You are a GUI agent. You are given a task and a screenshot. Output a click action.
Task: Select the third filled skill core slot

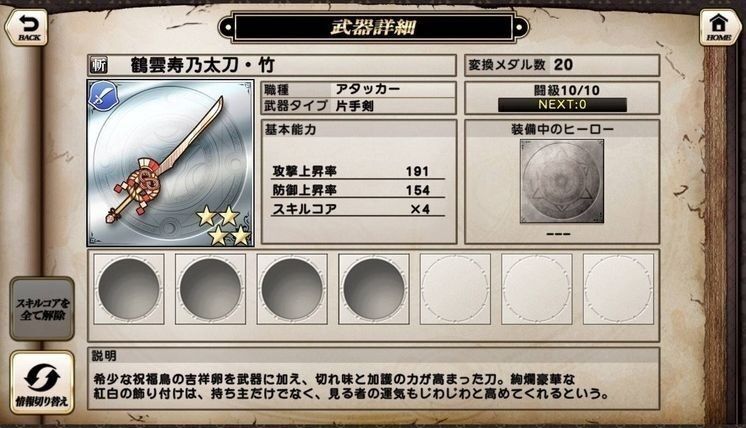[x=292, y=289]
